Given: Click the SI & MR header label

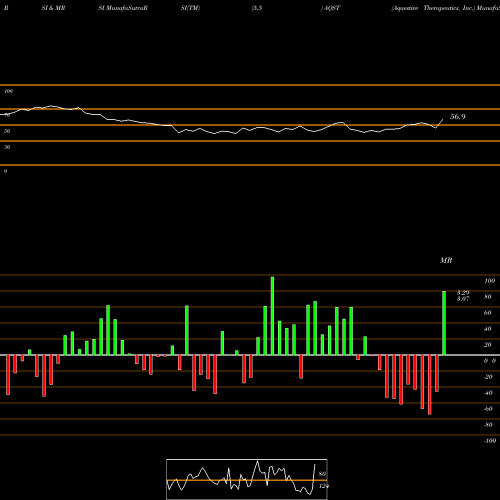Looking at the screenshot, I should point(53,8).
